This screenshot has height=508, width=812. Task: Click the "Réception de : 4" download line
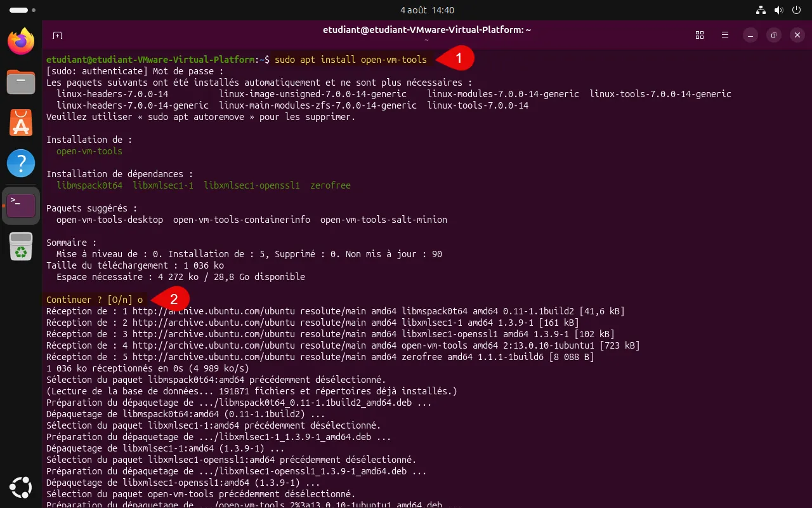click(x=343, y=345)
